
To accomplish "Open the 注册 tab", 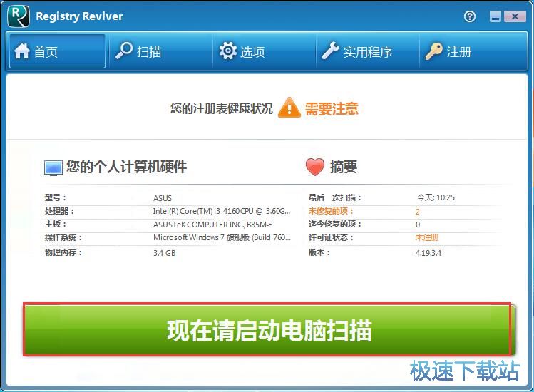I will [473, 51].
